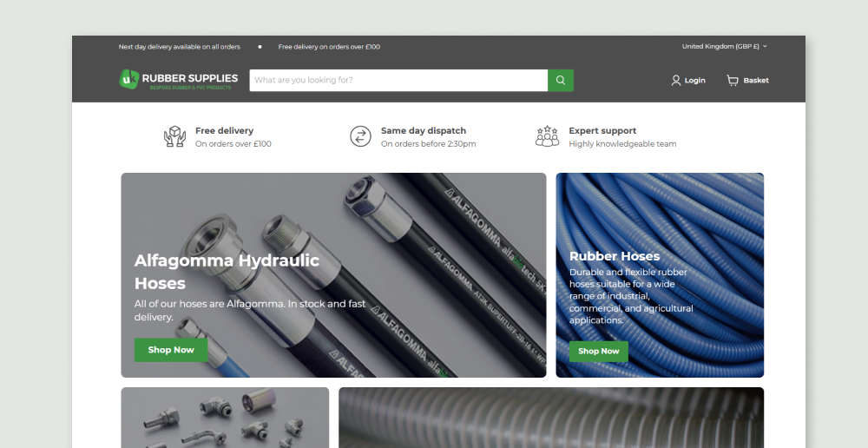Click the 'Rubber Hoses' heading

(615, 256)
